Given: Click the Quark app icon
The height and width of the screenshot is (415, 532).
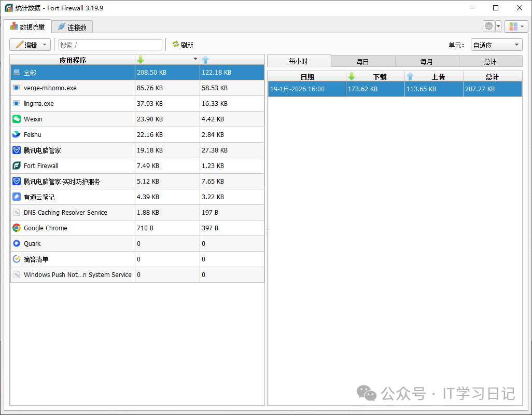Looking at the screenshot, I should coord(17,244).
